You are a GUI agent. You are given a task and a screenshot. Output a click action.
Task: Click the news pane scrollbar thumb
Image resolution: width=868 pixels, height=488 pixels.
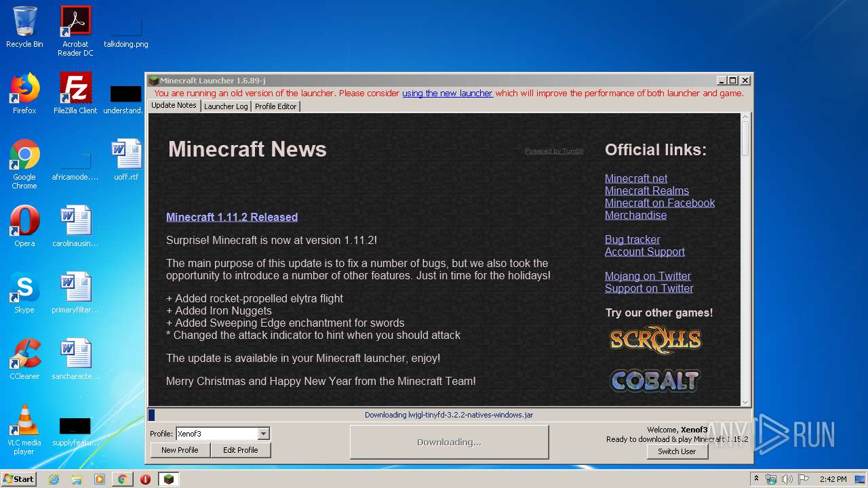745,139
